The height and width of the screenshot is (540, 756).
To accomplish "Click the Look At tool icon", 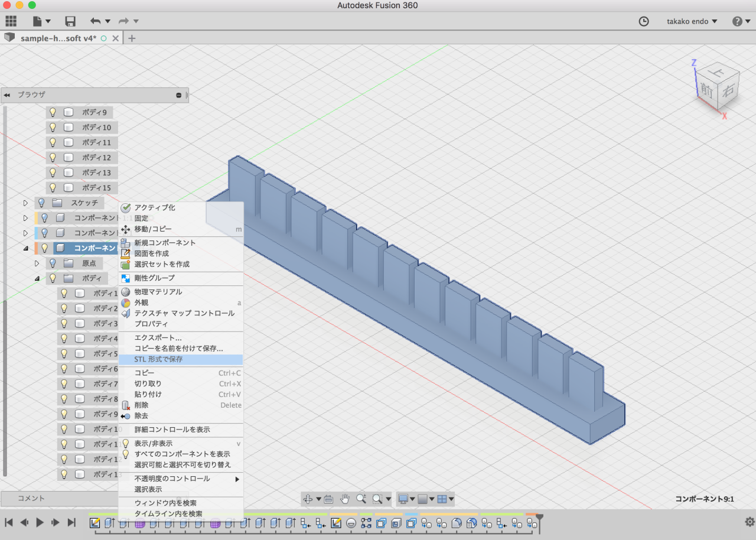I will pyautogui.click(x=328, y=499).
